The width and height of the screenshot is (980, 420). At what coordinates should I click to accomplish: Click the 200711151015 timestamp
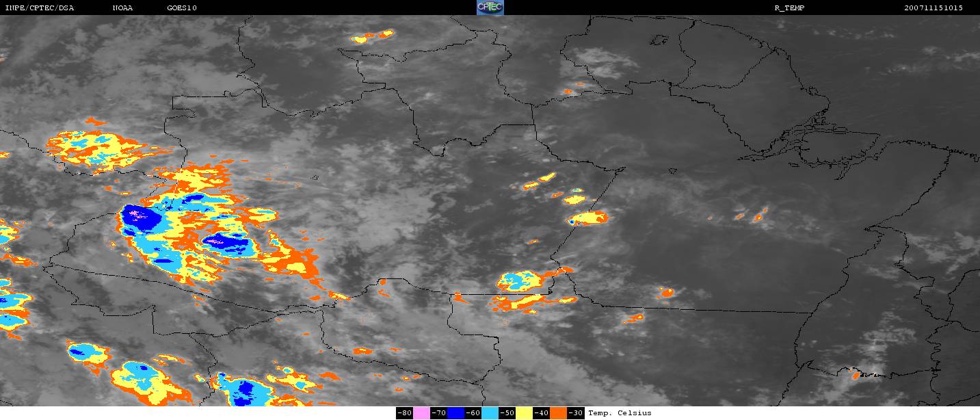(933, 8)
